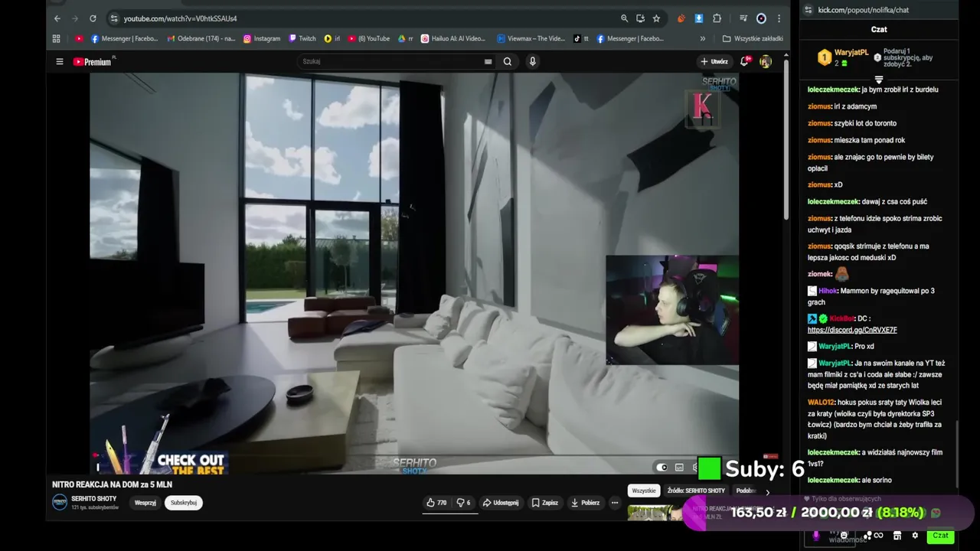Screen dimensions: 980x551
Task: Dislike the video showing 6 dislikes
Action: pyautogui.click(x=463, y=503)
